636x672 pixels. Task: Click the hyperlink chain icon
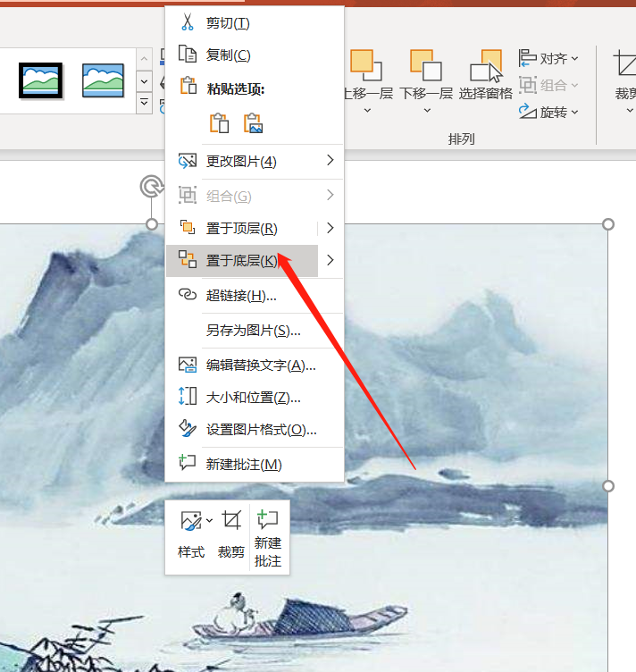pyautogui.click(x=188, y=294)
